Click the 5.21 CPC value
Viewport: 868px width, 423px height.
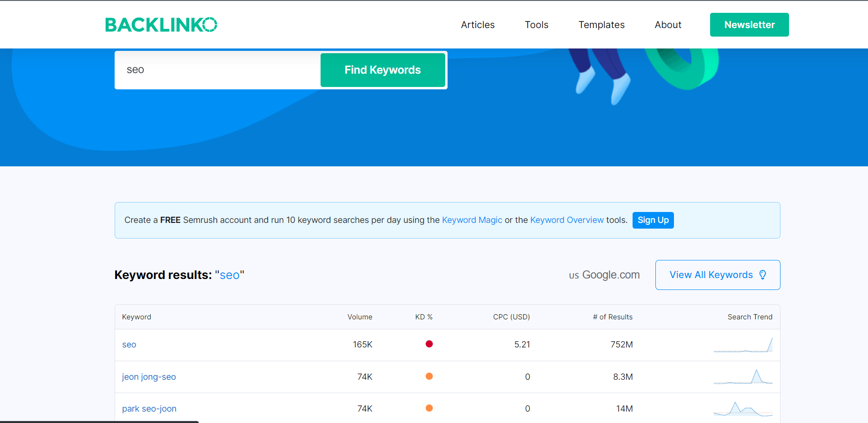coord(522,345)
